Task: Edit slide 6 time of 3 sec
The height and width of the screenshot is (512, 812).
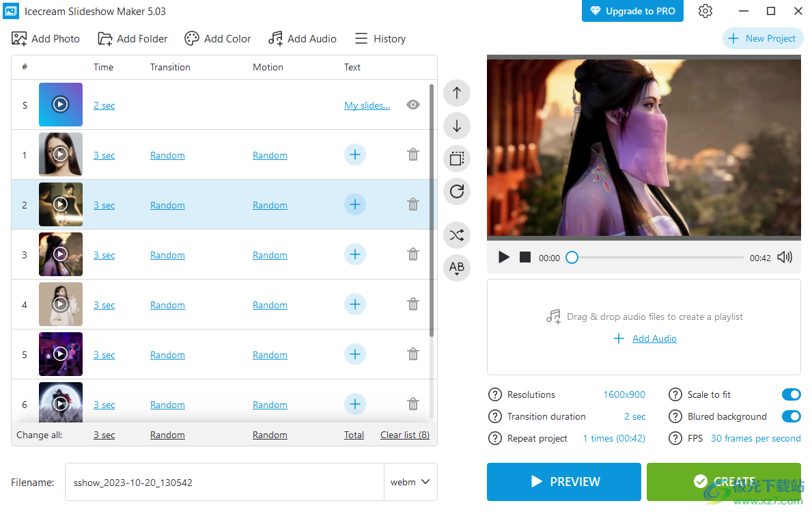Action: [104, 405]
